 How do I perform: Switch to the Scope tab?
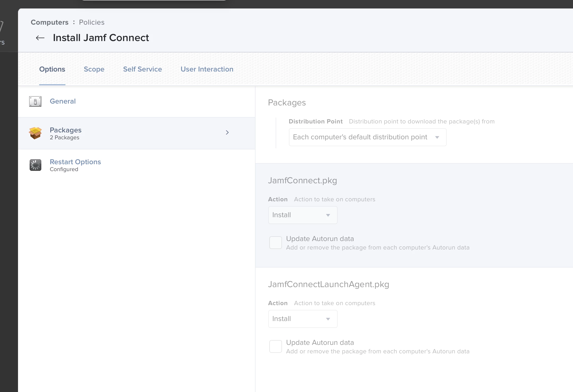pyautogui.click(x=94, y=69)
